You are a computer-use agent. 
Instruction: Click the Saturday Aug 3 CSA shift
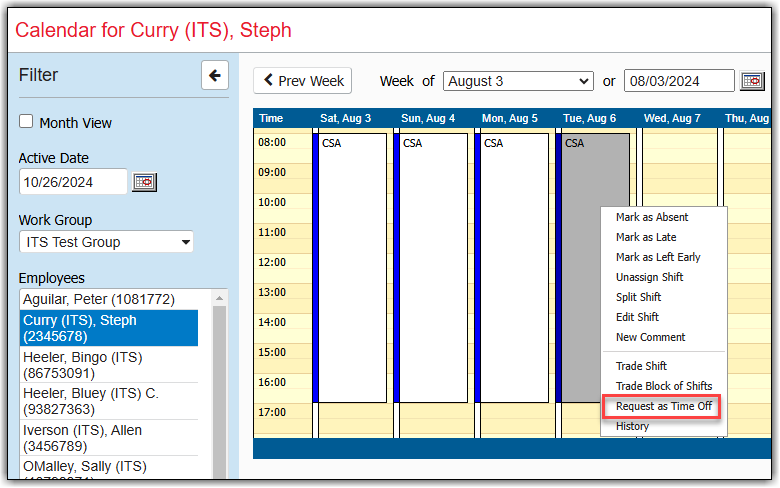pos(352,267)
